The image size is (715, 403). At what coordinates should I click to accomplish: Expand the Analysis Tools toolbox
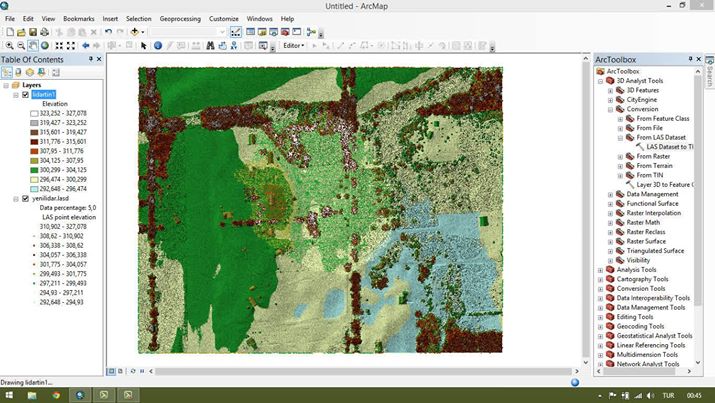pos(601,270)
